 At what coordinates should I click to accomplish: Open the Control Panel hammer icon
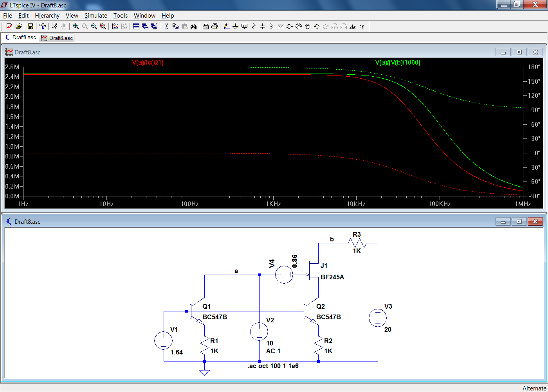[x=43, y=26]
